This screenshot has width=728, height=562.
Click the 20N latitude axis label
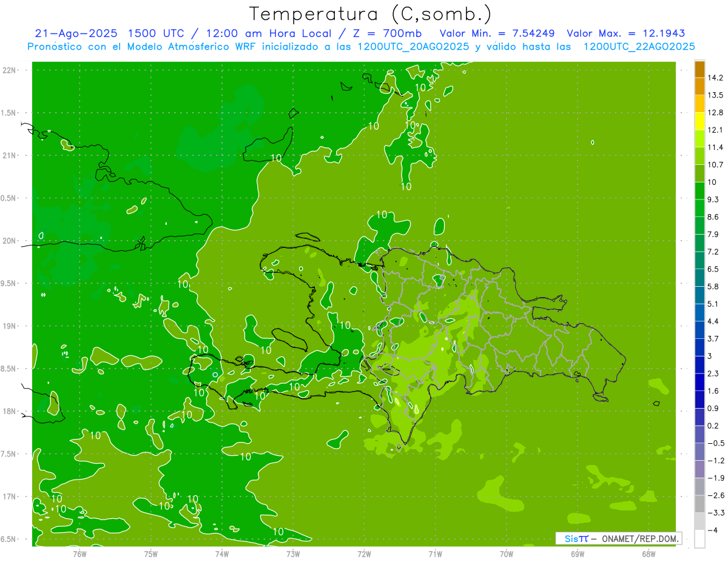point(8,241)
